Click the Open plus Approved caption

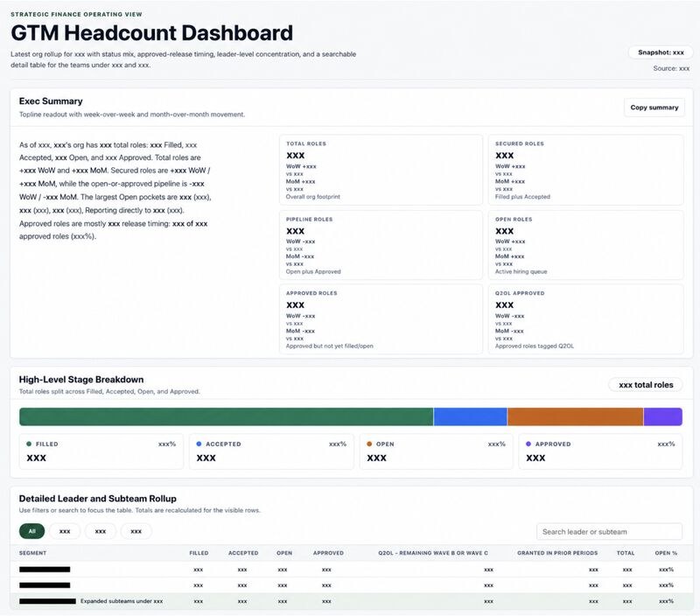(x=313, y=271)
